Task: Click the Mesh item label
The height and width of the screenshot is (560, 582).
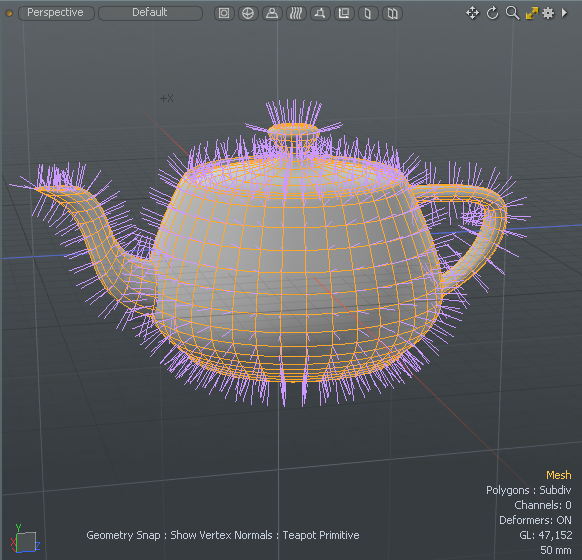Action: (559, 475)
